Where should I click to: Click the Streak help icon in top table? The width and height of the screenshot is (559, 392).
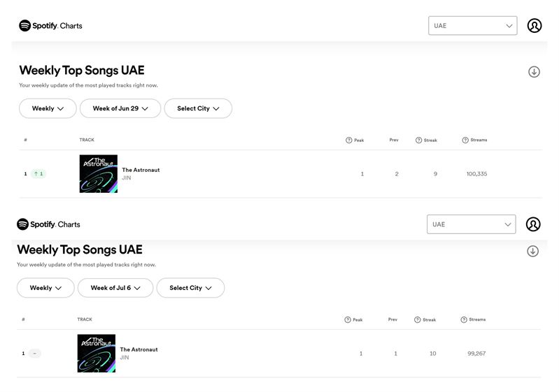point(418,140)
